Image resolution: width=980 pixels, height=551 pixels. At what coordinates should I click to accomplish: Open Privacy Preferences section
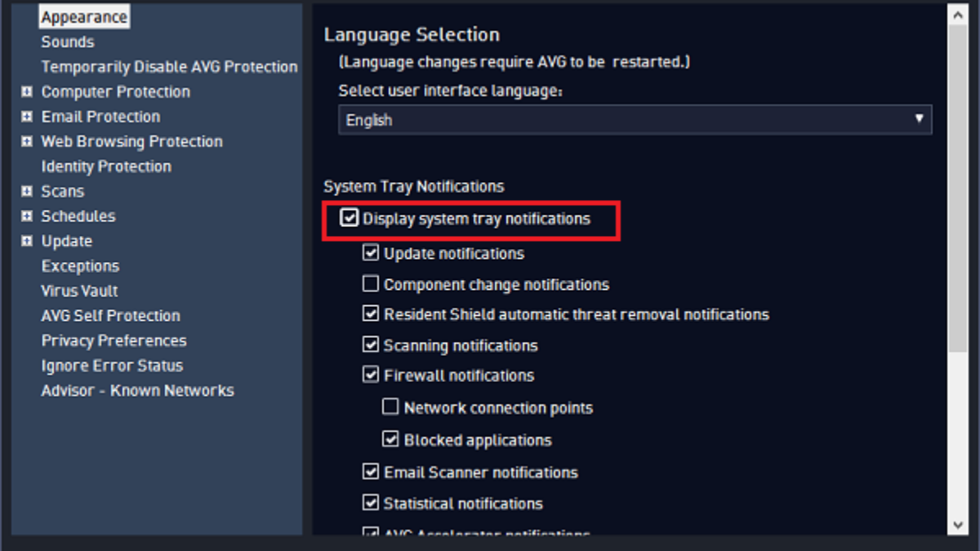point(114,340)
